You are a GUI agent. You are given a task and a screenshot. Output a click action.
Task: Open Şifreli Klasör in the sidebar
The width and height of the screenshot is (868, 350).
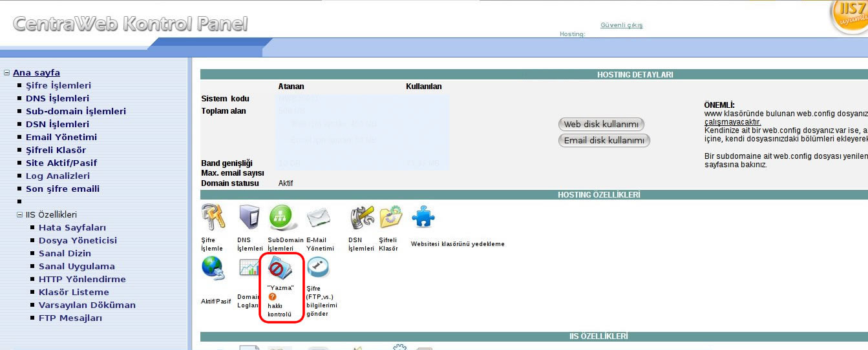[x=56, y=150]
